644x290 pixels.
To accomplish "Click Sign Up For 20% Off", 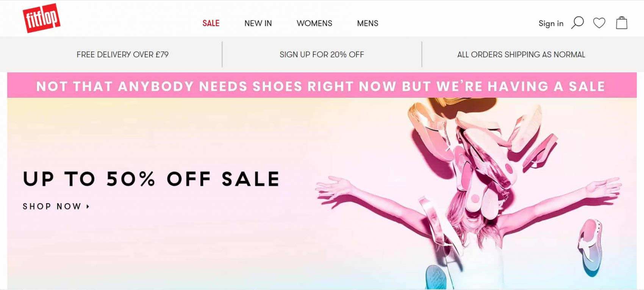I will (x=322, y=55).
